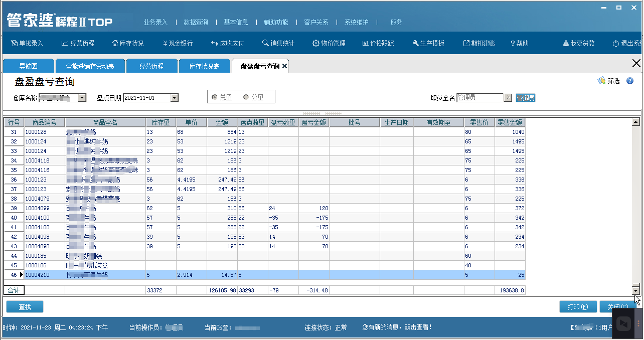
Task: Click the 筛选 filter icon
Action: click(601, 81)
